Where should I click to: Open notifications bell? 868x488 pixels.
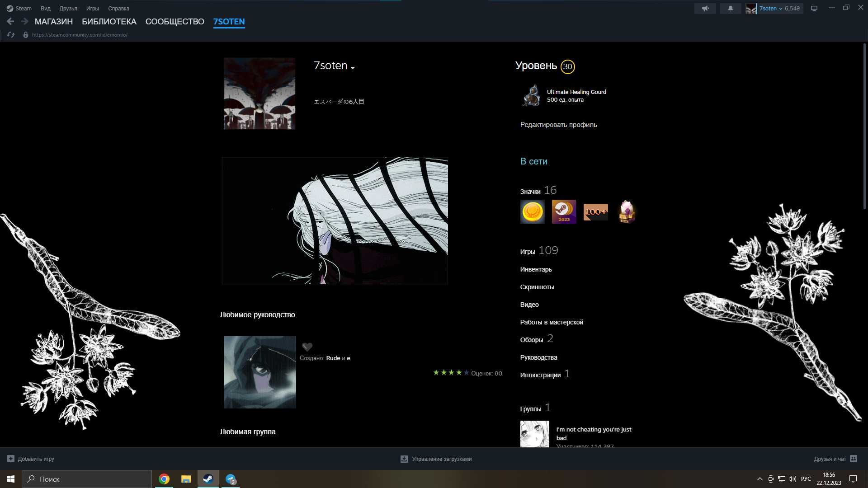coord(730,9)
